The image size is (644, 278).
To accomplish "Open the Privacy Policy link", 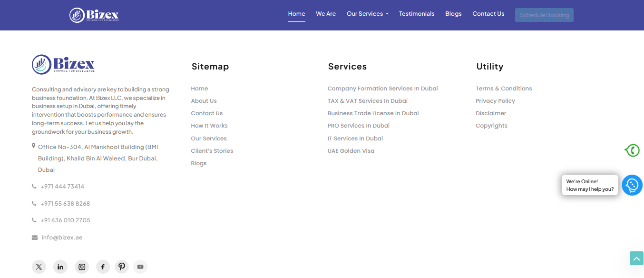I will point(495,101).
